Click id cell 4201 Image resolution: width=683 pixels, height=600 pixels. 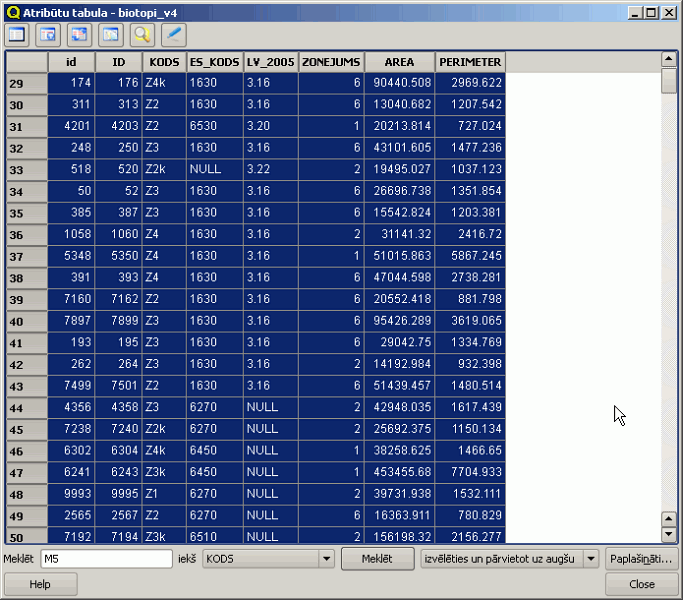click(71, 126)
